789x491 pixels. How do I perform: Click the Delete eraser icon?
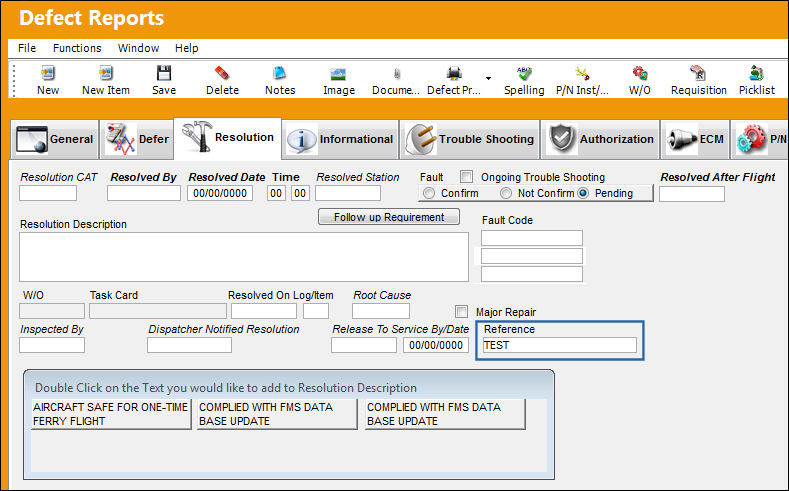tap(222, 73)
